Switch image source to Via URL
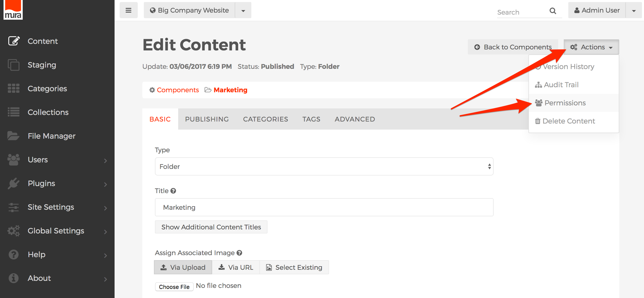Image resolution: width=644 pixels, height=298 pixels. [236, 267]
